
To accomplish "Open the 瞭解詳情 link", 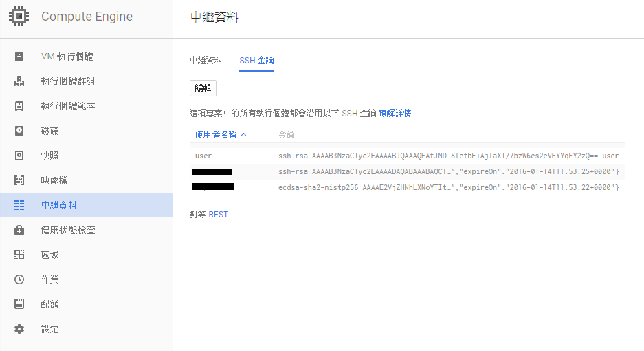I will point(395,113).
